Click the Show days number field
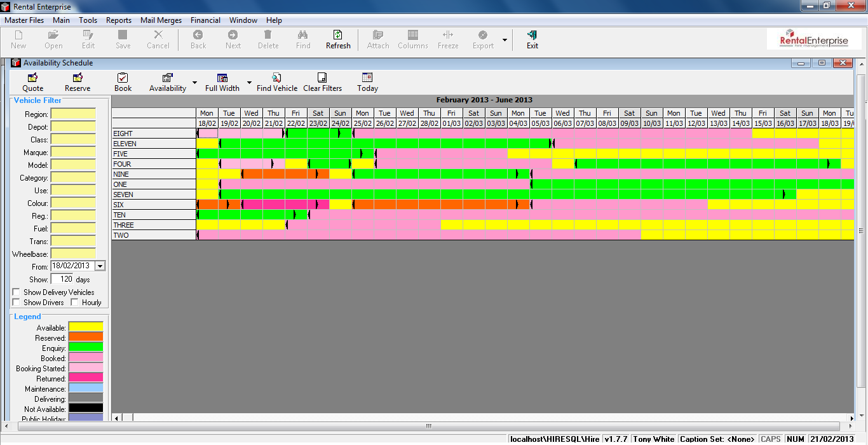The height and width of the screenshot is (445, 868). pyautogui.click(x=62, y=279)
